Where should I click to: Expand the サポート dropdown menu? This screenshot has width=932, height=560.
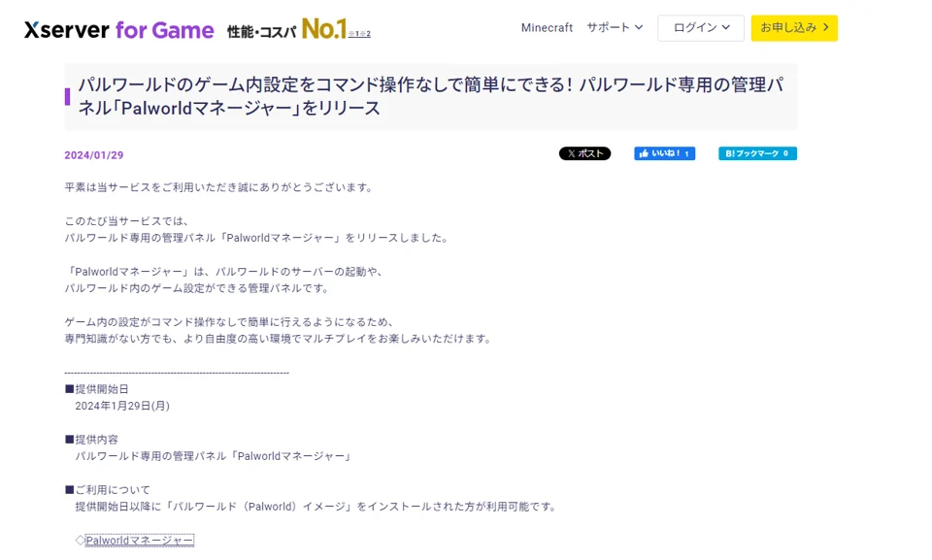click(615, 27)
